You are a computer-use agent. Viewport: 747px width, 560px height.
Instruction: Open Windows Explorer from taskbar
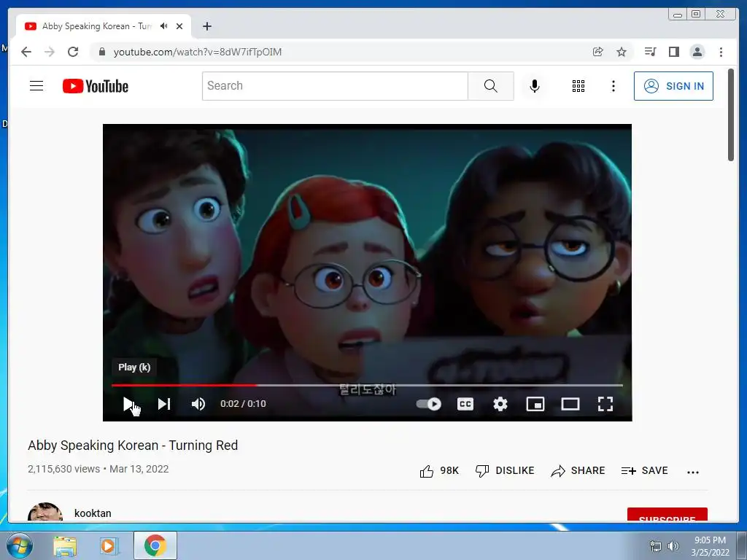coord(65,546)
